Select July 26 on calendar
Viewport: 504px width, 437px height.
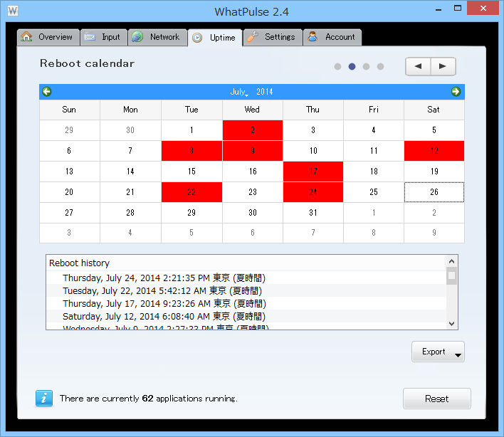point(434,192)
